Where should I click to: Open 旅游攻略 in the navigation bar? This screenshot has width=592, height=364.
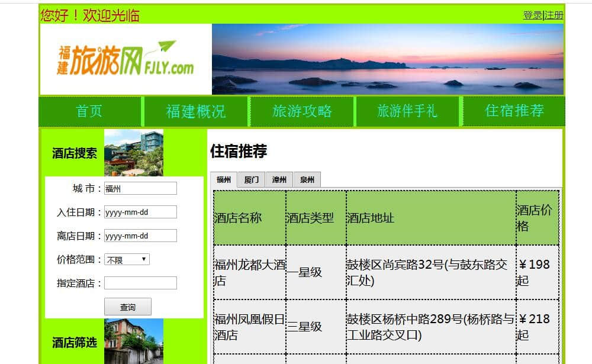point(302,111)
